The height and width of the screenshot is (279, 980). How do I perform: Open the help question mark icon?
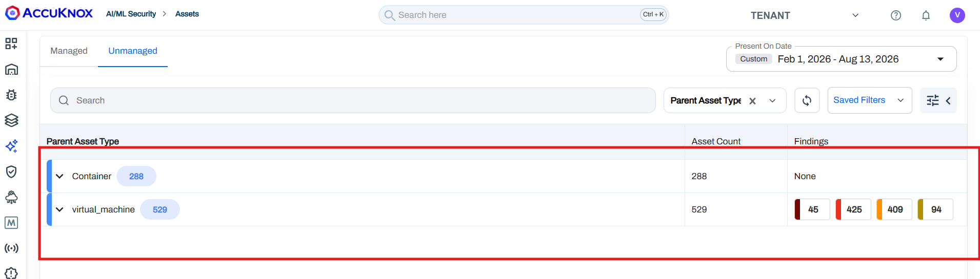[x=896, y=15]
